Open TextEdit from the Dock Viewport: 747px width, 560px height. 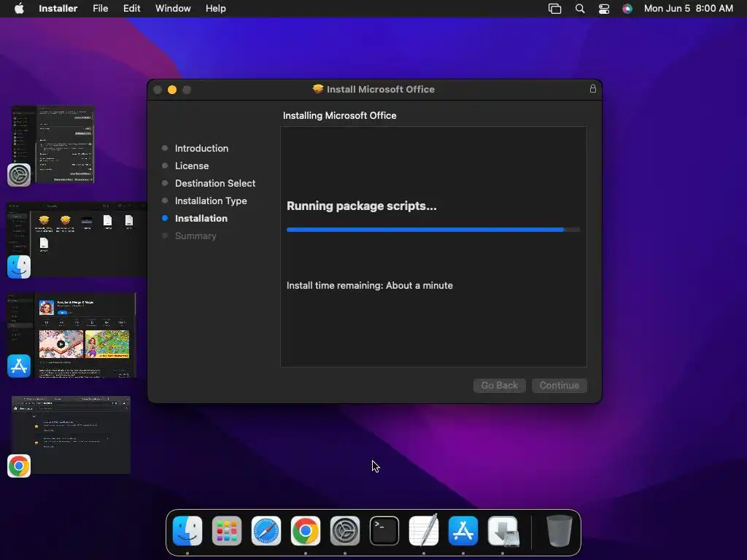(424, 531)
